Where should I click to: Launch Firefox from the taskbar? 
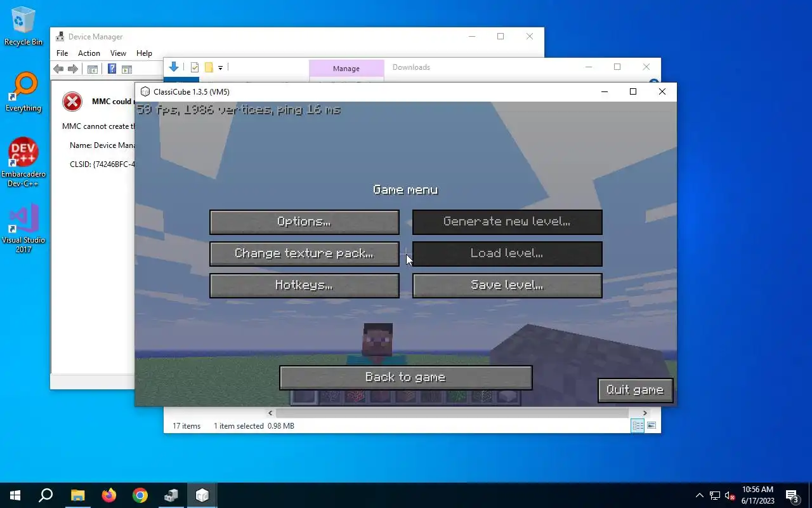click(x=108, y=495)
